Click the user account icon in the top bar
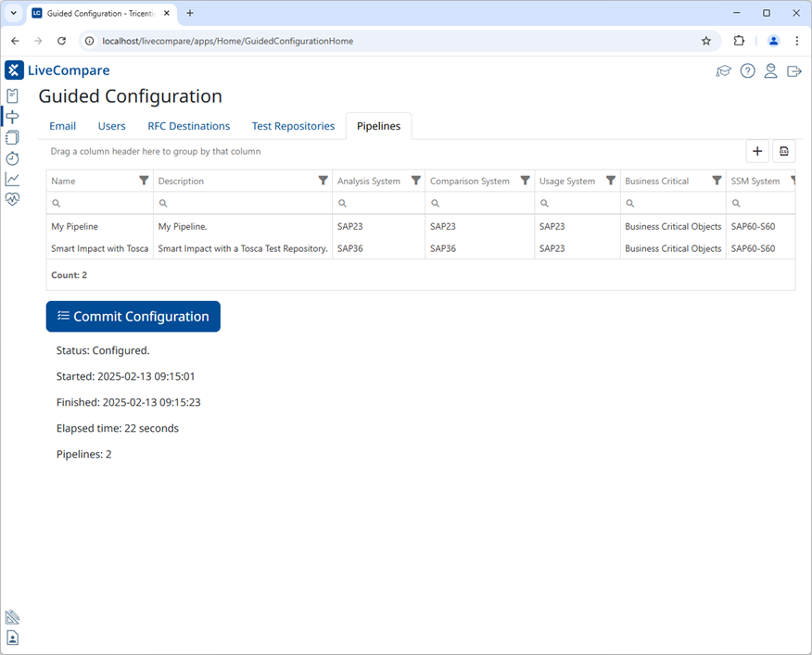 (771, 69)
